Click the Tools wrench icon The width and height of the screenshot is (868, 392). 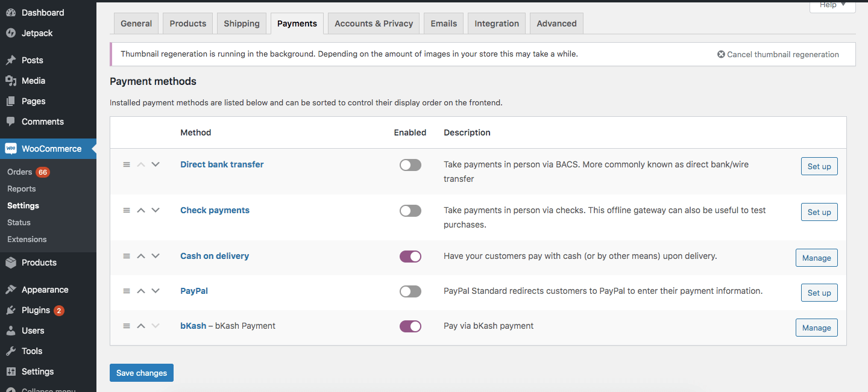tap(11, 351)
